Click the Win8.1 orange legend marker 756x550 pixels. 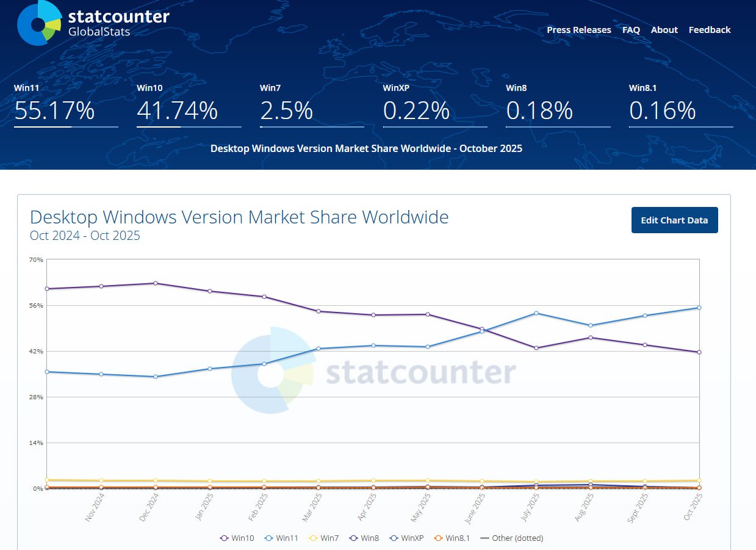439,538
